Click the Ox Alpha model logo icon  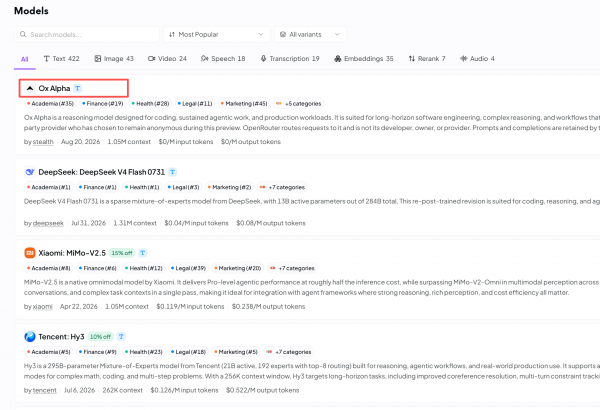pyautogui.click(x=29, y=88)
